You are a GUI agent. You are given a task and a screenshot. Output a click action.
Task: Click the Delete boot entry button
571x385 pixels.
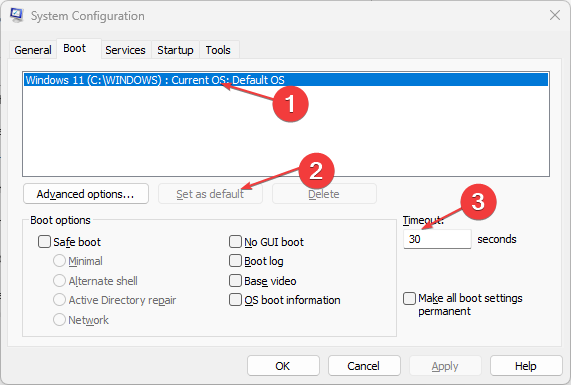[324, 194]
